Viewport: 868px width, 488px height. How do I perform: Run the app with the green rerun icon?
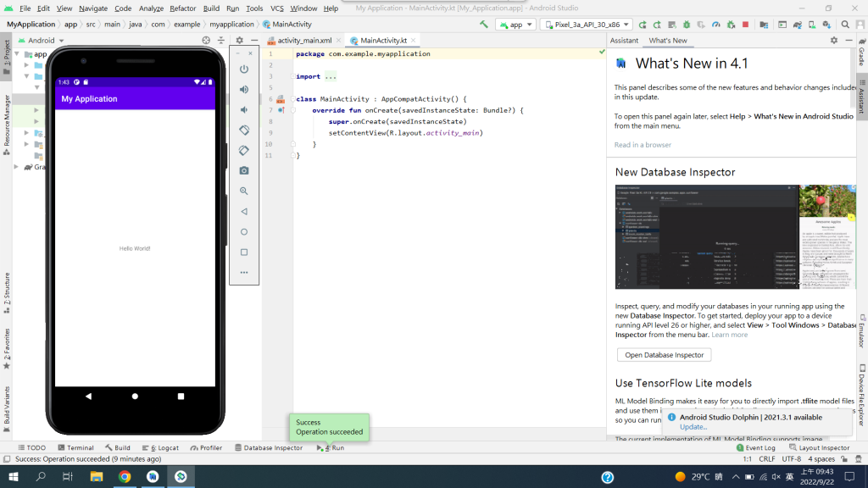(643, 25)
